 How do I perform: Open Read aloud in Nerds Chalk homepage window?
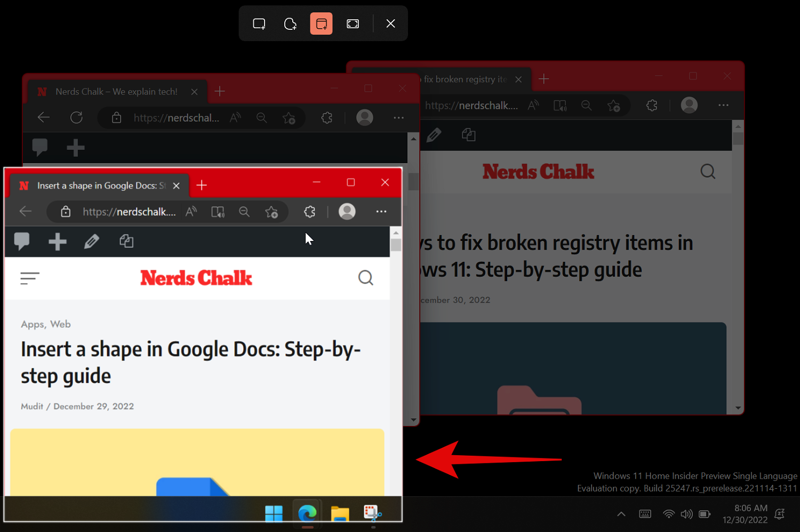pyautogui.click(x=235, y=117)
